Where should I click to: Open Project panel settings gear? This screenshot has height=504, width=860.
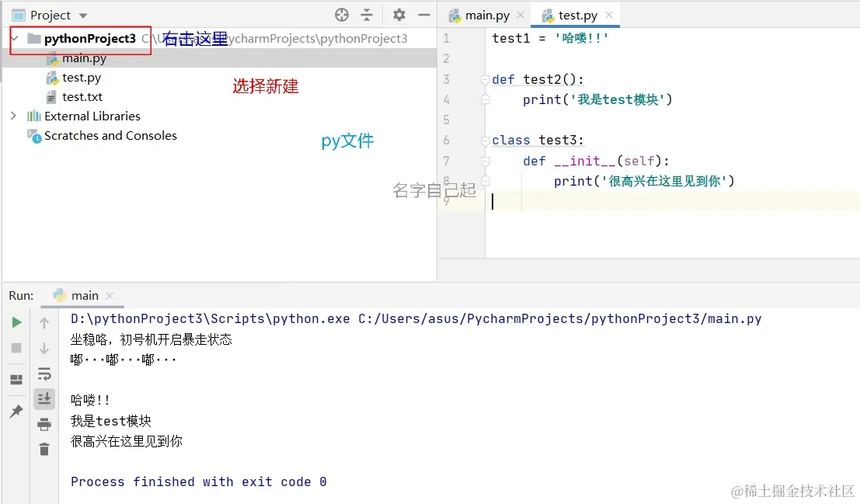pyautogui.click(x=399, y=15)
